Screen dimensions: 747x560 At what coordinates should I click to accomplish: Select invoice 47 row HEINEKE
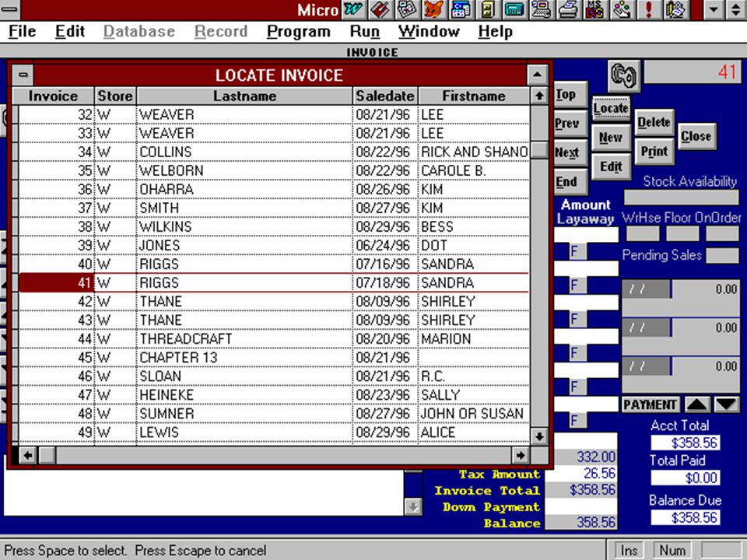coord(274,395)
